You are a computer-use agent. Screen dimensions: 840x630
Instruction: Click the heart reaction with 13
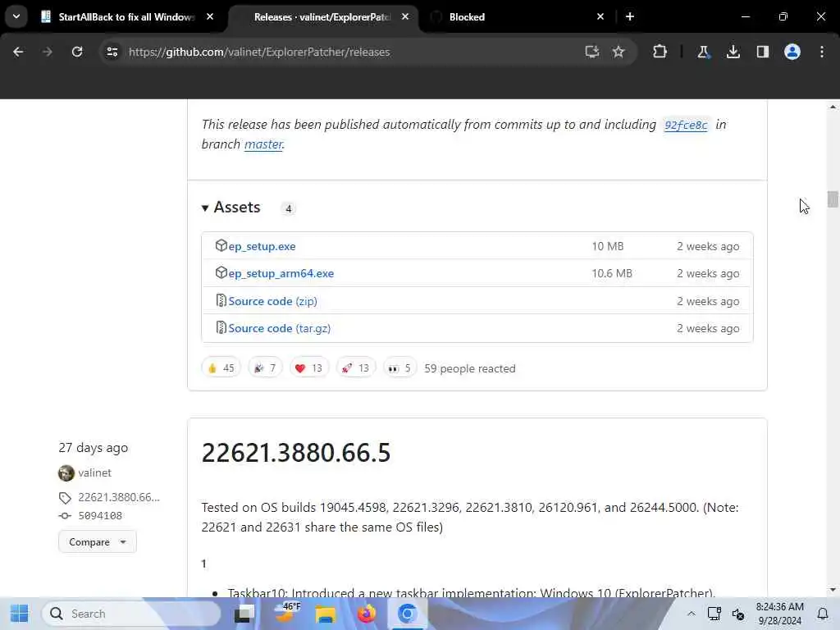point(309,368)
